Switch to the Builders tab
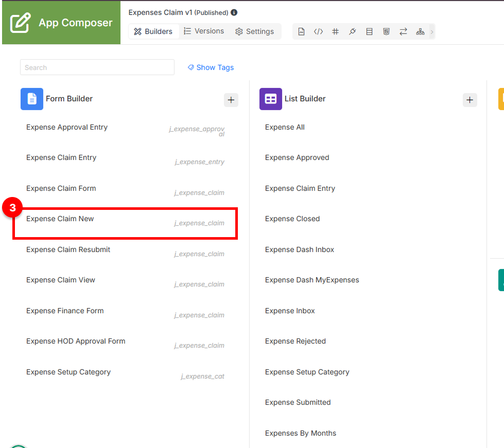Screen dimensions: 504x448 [x=153, y=31]
